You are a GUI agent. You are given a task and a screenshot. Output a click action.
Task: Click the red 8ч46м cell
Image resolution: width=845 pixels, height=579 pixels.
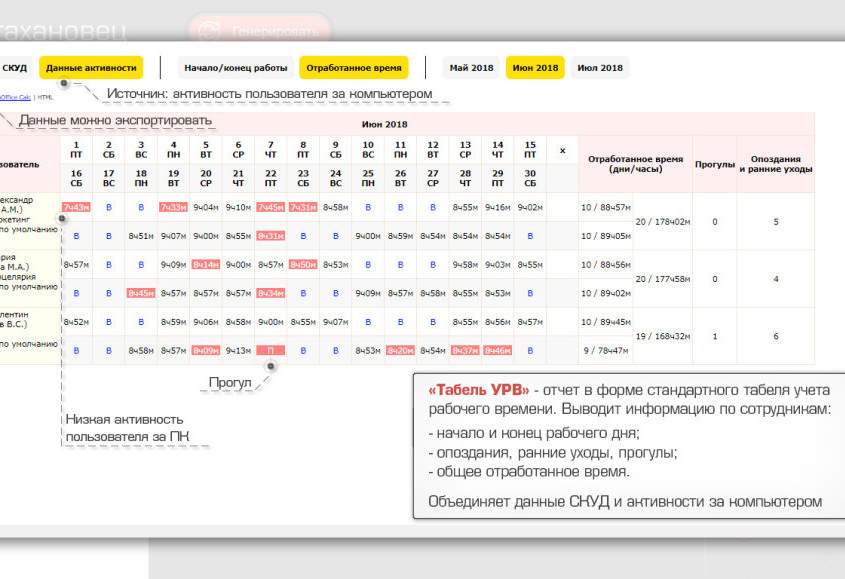497,350
